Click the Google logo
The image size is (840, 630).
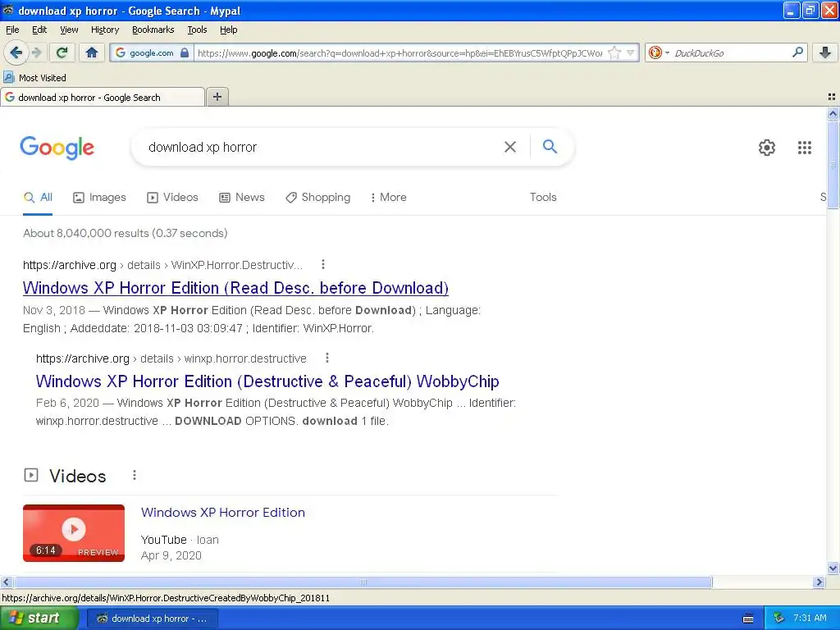tap(57, 148)
